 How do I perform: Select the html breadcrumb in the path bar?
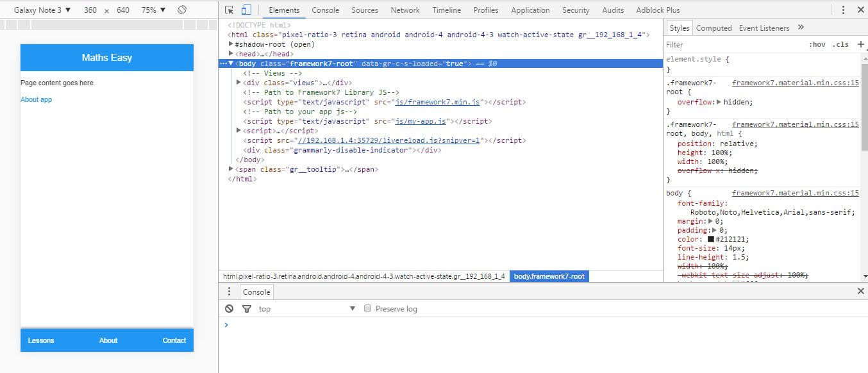tap(363, 276)
